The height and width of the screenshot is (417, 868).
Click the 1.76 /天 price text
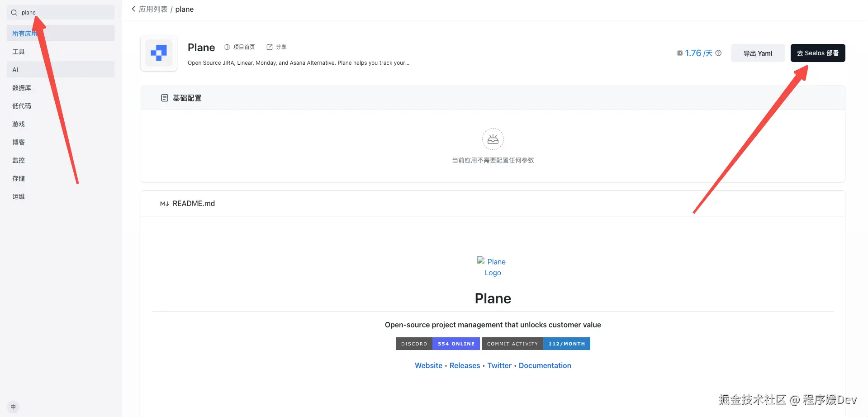click(698, 53)
